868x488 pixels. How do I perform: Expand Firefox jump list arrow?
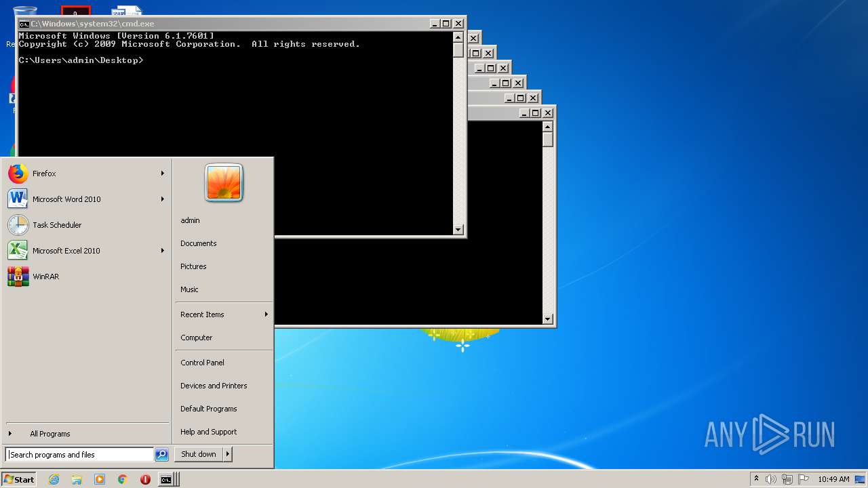tap(163, 174)
